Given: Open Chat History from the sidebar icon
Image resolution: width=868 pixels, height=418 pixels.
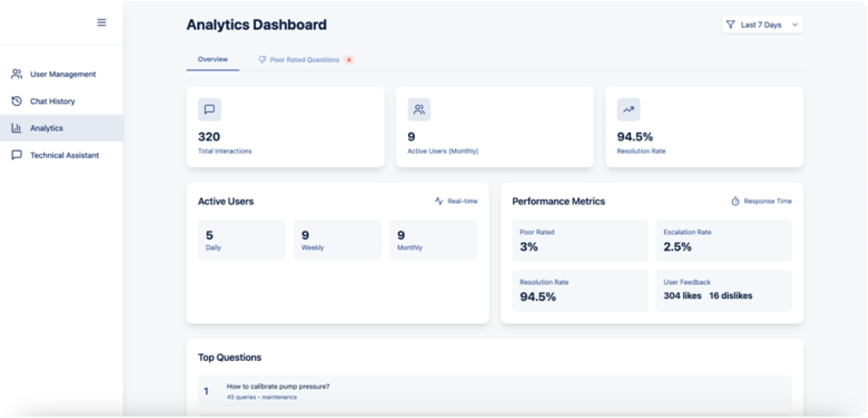Looking at the screenshot, I should (15, 101).
